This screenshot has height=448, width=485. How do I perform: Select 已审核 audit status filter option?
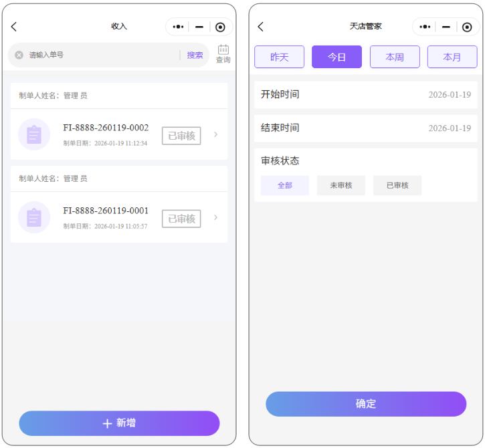click(x=397, y=185)
